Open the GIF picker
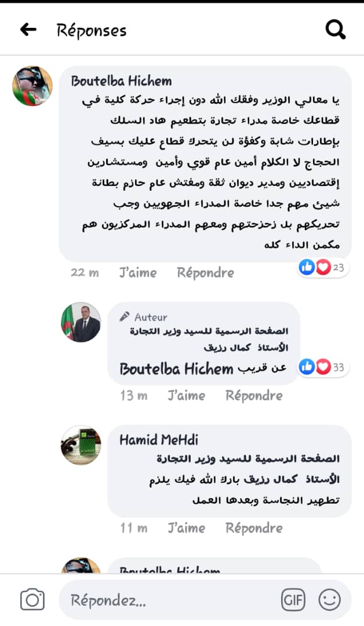This screenshot has width=364, height=626. click(293, 600)
